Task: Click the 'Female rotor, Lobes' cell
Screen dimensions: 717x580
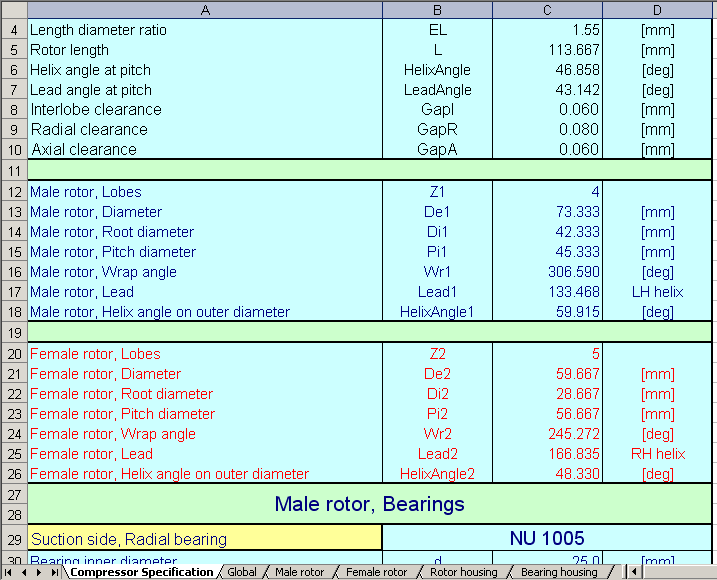Action: [205, 354]
